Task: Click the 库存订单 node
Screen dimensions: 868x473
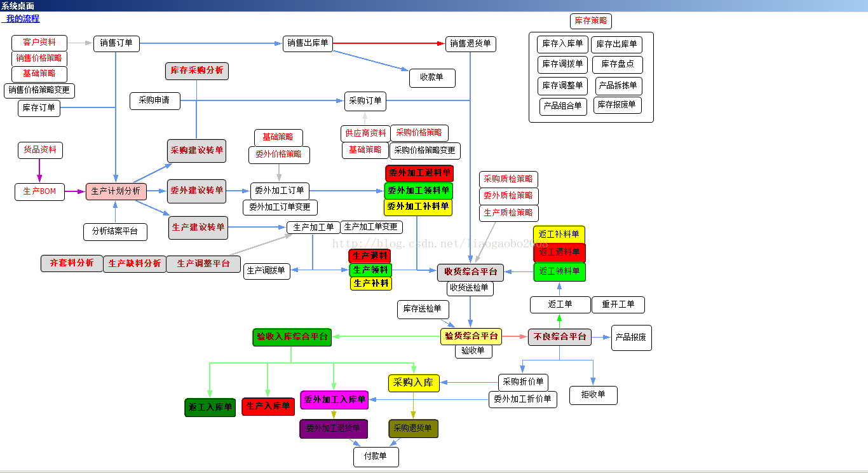Action: point(39,108)
